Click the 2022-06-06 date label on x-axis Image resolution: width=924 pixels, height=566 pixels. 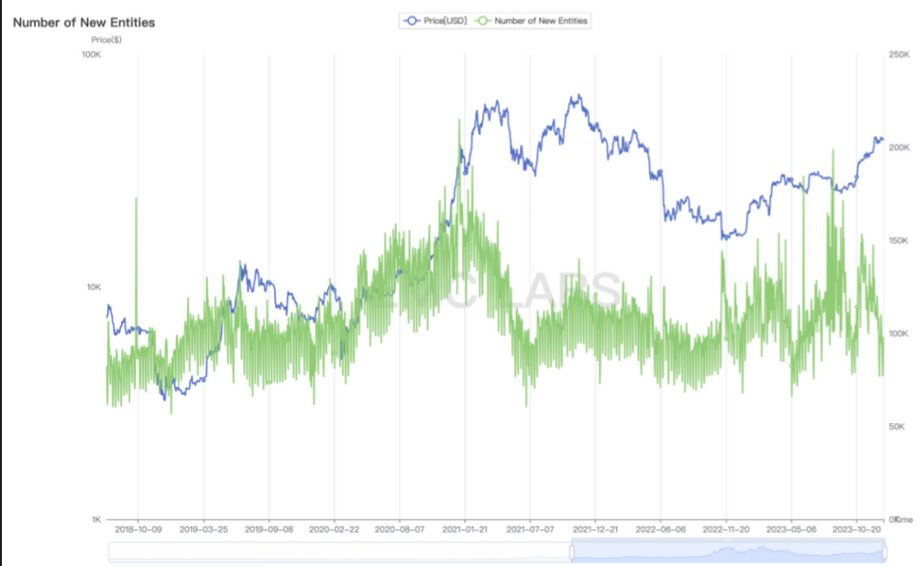661,529
